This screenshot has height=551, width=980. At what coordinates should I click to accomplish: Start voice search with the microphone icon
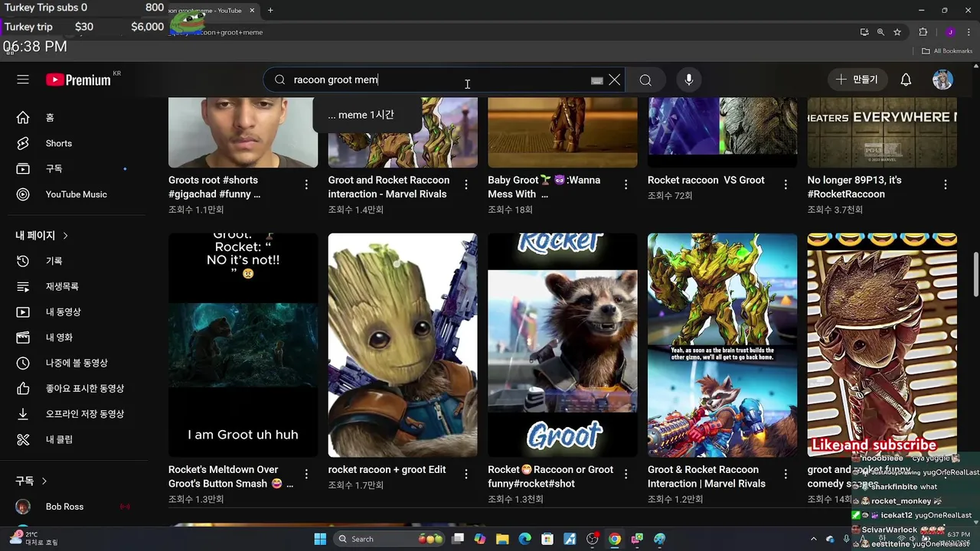[x=689, y=80]
